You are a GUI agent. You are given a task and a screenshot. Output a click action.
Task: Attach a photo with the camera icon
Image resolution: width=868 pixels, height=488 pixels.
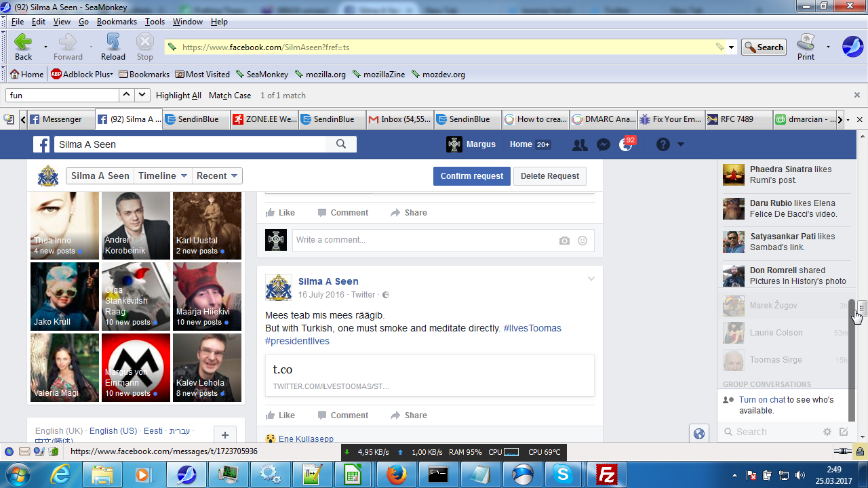[564, 241]
